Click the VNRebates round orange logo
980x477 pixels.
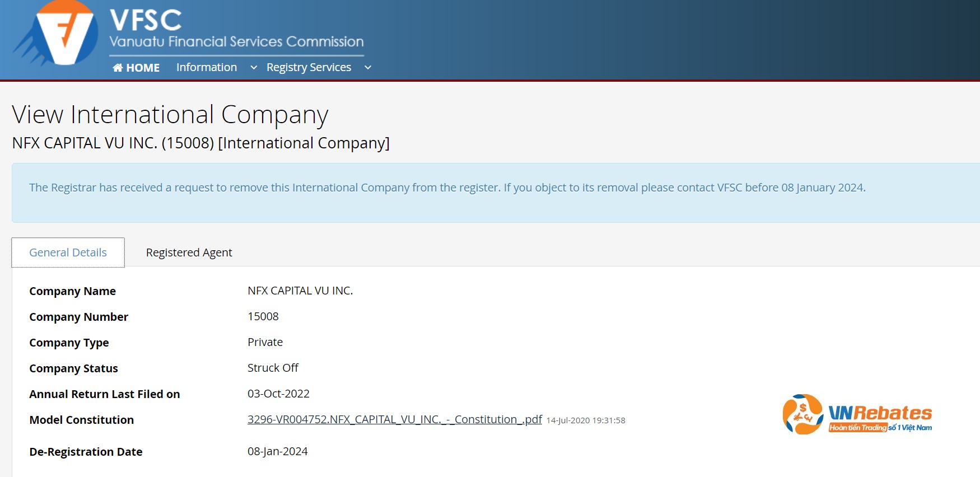coord(802,414)
